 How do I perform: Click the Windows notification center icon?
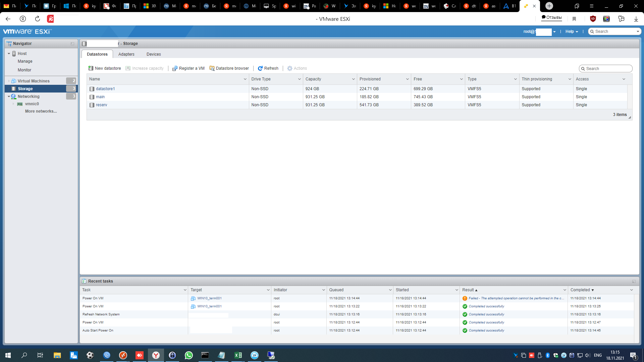pos(634,355)
